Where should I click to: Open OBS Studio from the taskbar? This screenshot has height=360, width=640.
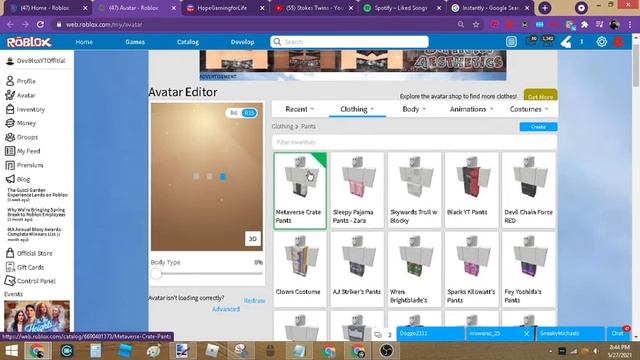pyautogui.click(x=386, y=351)
